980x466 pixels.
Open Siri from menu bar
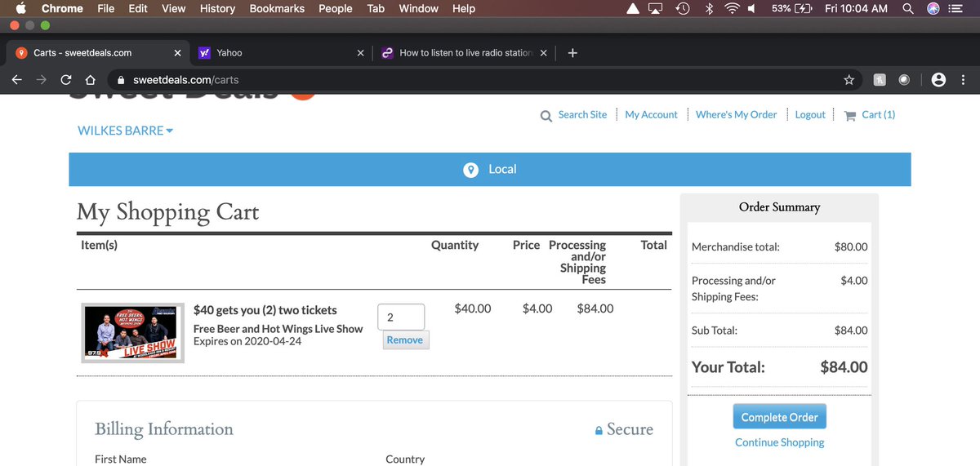[x=933, y=8]
